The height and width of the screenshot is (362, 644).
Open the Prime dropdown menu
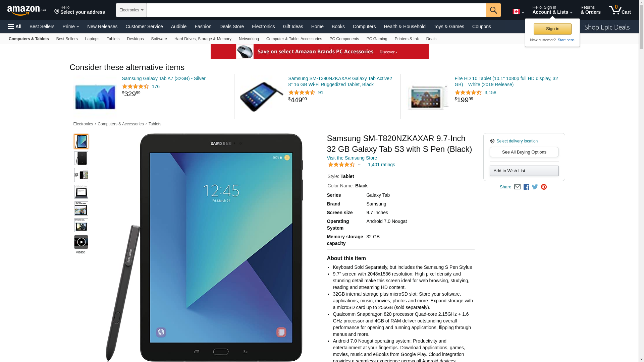pyautogui.click(x=71, y=26)
